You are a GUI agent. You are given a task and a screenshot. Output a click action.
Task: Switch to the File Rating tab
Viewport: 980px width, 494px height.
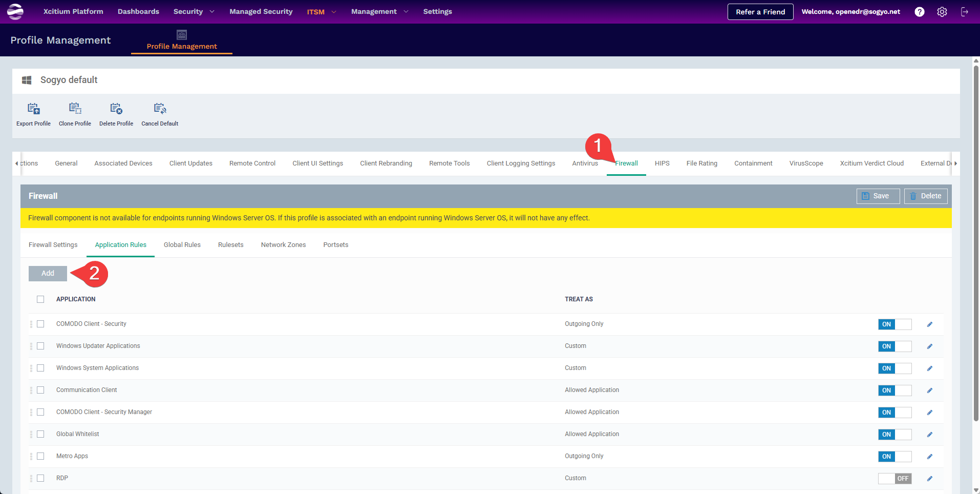point(701,163)
